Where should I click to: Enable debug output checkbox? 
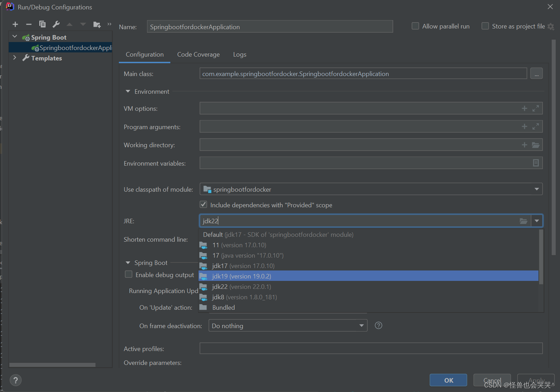(129, 274)
